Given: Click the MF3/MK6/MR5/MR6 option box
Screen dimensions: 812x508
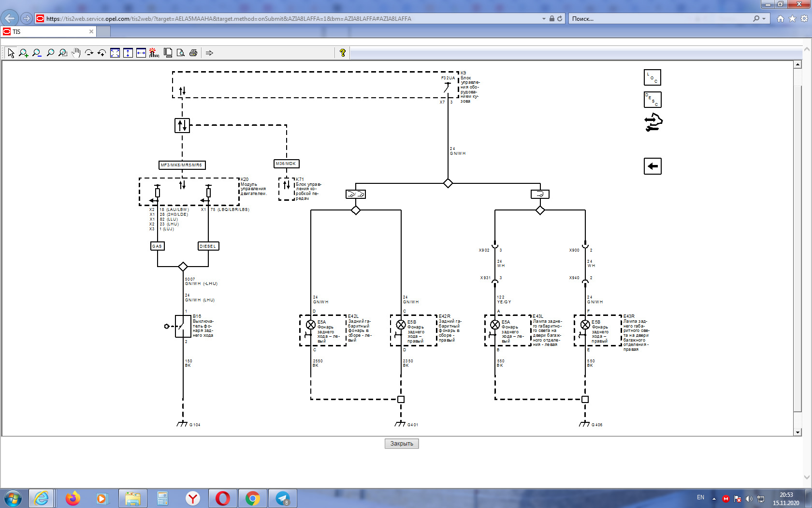Looking at the screenshot, I should [x=182, y=165].
